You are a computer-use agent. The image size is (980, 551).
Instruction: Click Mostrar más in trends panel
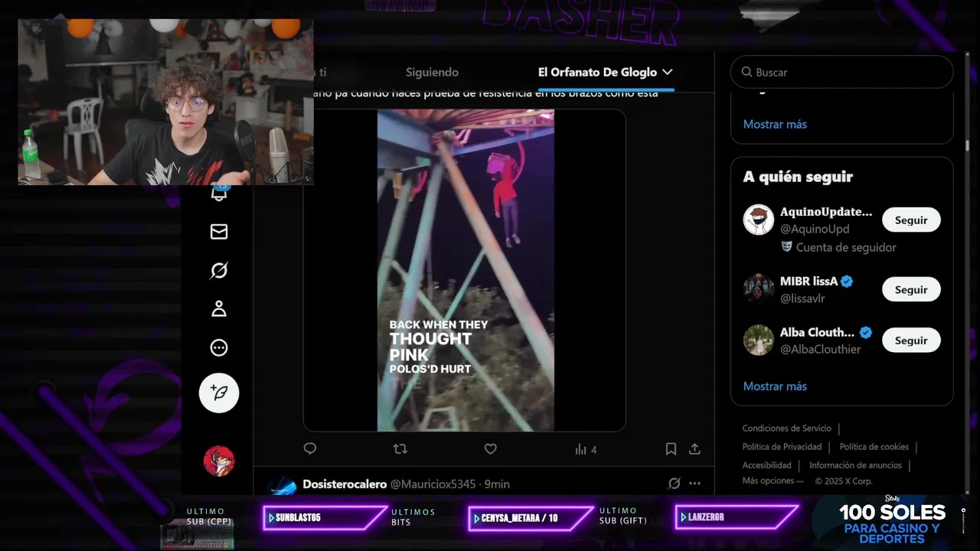pyautogui.click(x=775, y=124)
